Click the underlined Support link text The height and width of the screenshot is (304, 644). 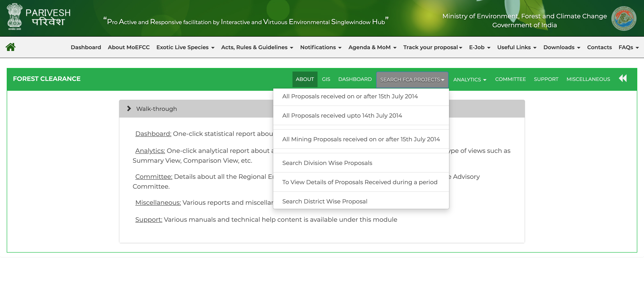pos(148,220)
